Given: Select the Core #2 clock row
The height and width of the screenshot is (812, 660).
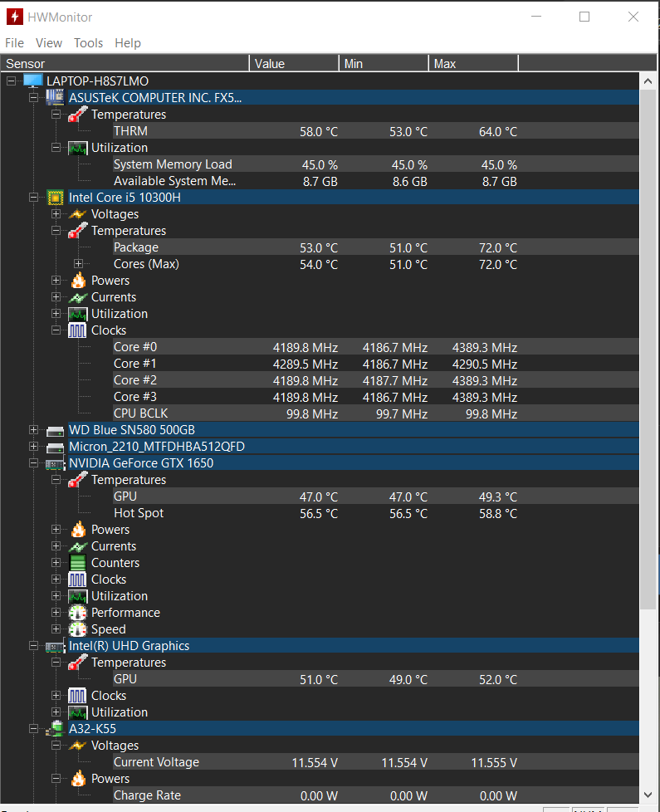Looking at the screenshot, I should click(376, 379).
